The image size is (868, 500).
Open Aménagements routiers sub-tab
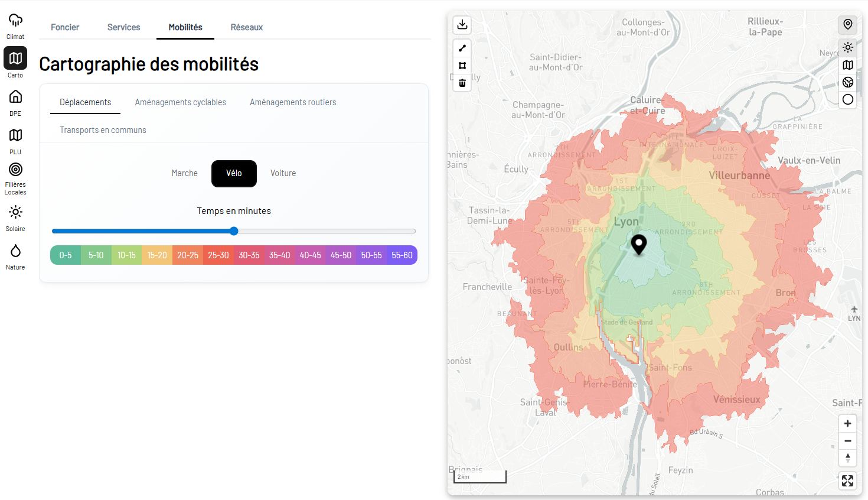293,102
